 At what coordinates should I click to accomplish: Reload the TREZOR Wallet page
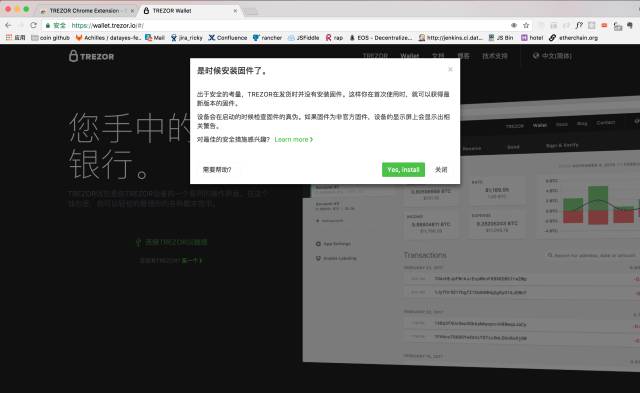coord(33,25)
